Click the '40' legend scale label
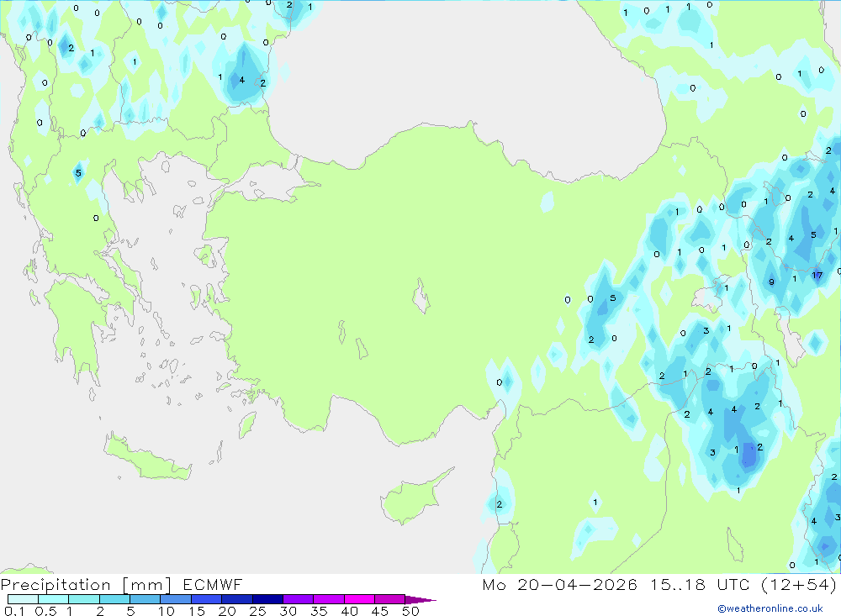 click(350, 611)
